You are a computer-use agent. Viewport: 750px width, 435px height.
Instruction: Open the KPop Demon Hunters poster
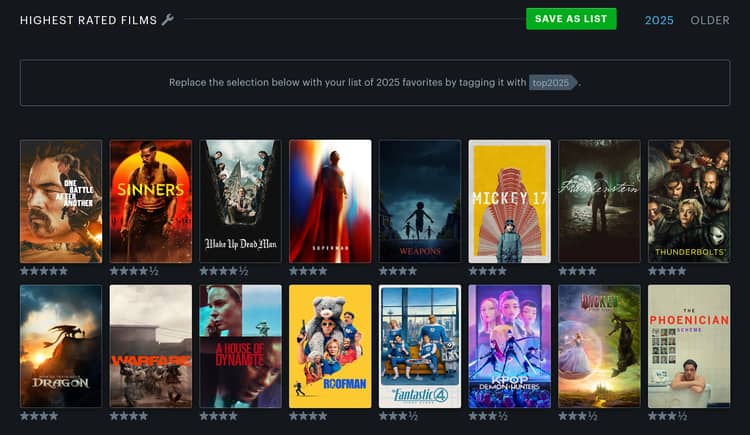click(509, 346)
